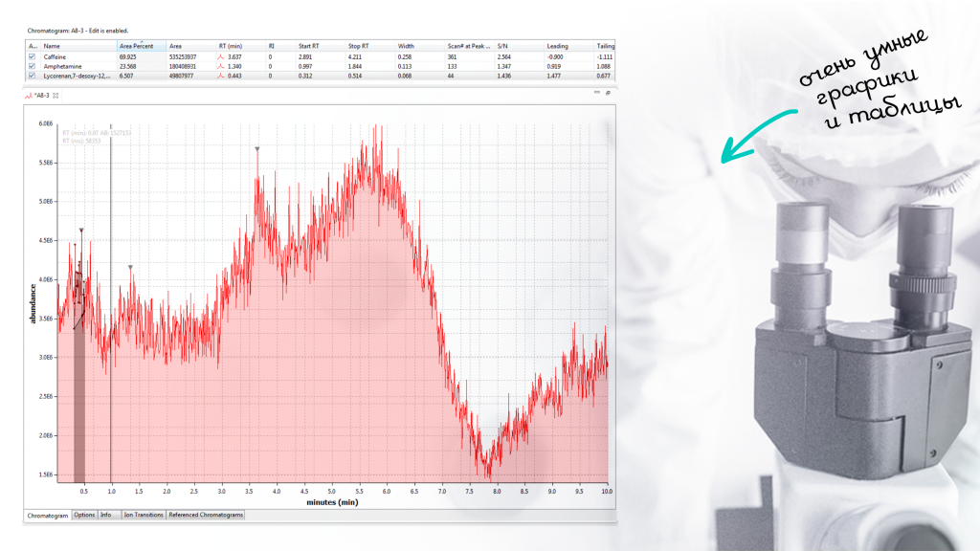Sort peaks by Name column header

pyautogui.click(x=52, y=46)
